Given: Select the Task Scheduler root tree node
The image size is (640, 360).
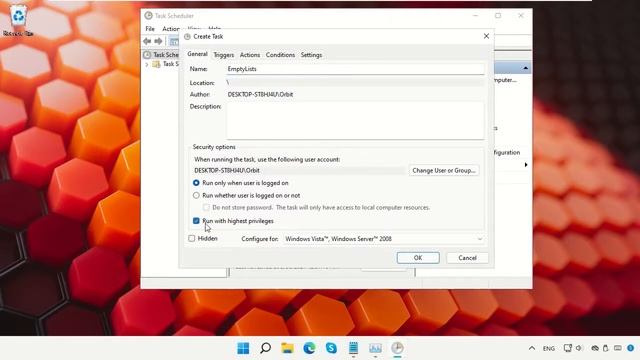Looking at the screenshot, I should tap(161, 55).
